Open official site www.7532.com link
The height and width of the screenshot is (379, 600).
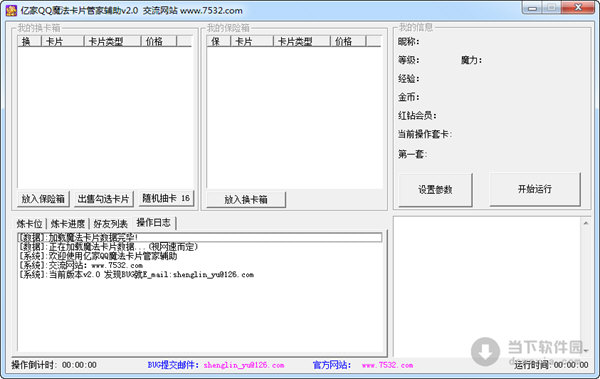click(387, 365)
